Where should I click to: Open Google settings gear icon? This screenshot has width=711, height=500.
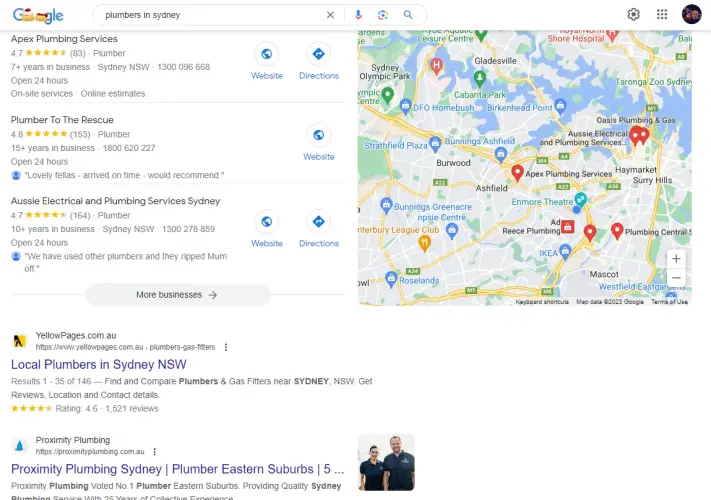click(633, 15)
